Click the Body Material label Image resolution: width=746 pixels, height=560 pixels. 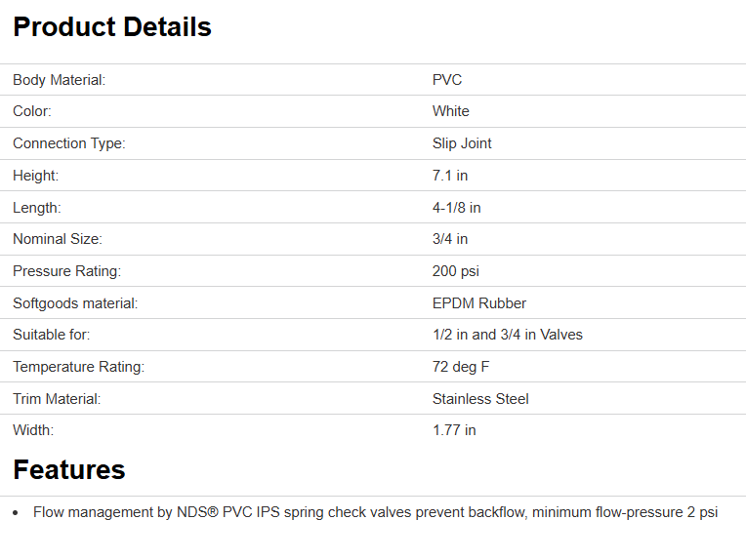[59, 80]
